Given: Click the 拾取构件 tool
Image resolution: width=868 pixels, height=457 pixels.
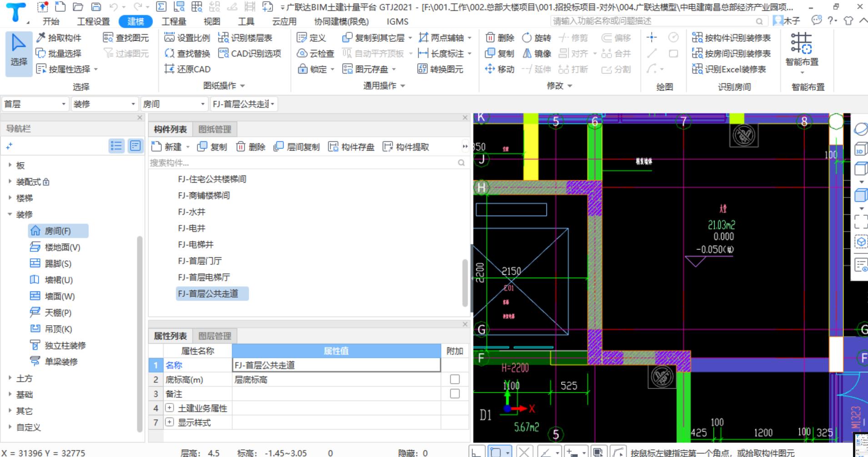Looking at the screenshot, I should [x=59, y=38].
